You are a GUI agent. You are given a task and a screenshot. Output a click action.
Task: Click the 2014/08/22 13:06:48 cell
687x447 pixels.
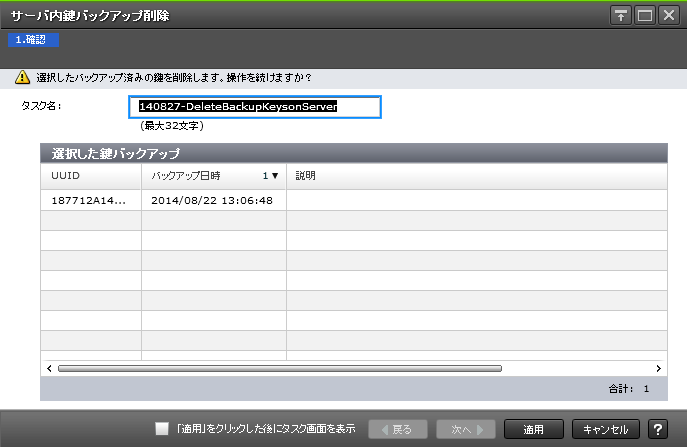212,200
